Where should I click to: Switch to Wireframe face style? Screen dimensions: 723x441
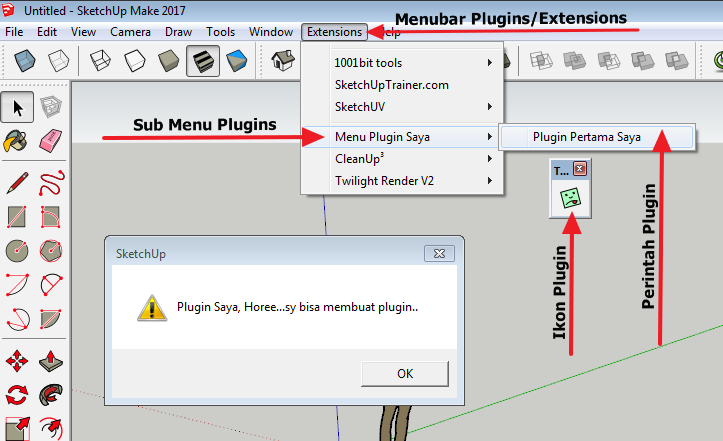point(100,60)
